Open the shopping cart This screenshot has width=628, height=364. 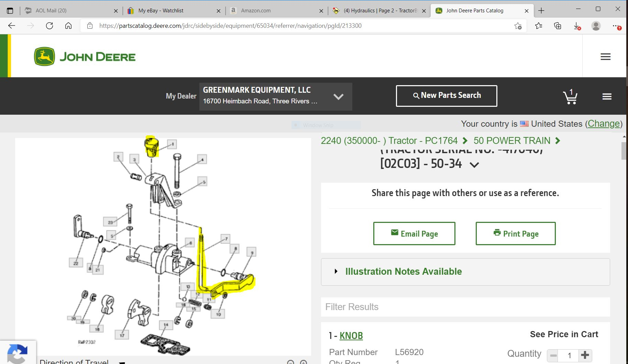570,96
